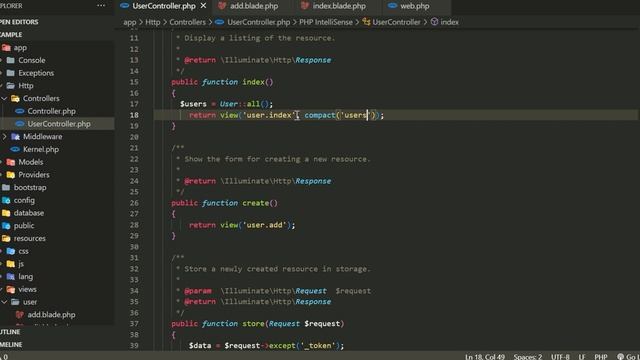This screenshot has height=360, width=640.
Task: Expand the Console folder
Action: 31,60
